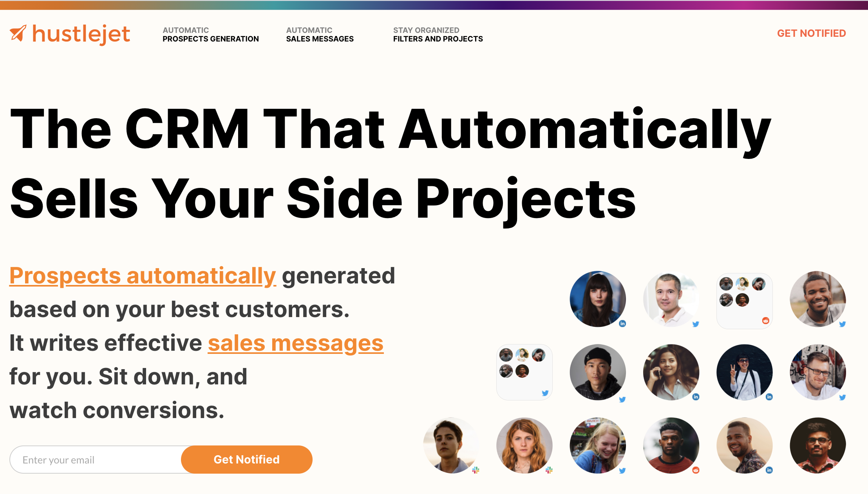Click the Get Notified submit button
The image size is (868, 494).
pos(246,459)
